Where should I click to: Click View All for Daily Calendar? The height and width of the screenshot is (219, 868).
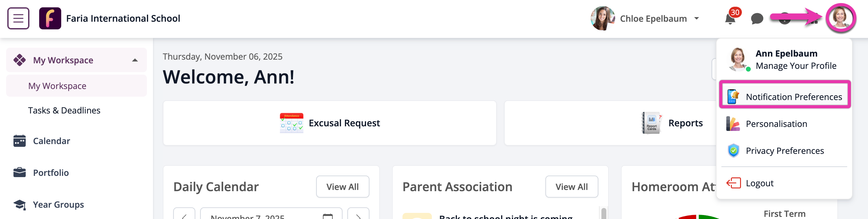(x=342, y=186)
